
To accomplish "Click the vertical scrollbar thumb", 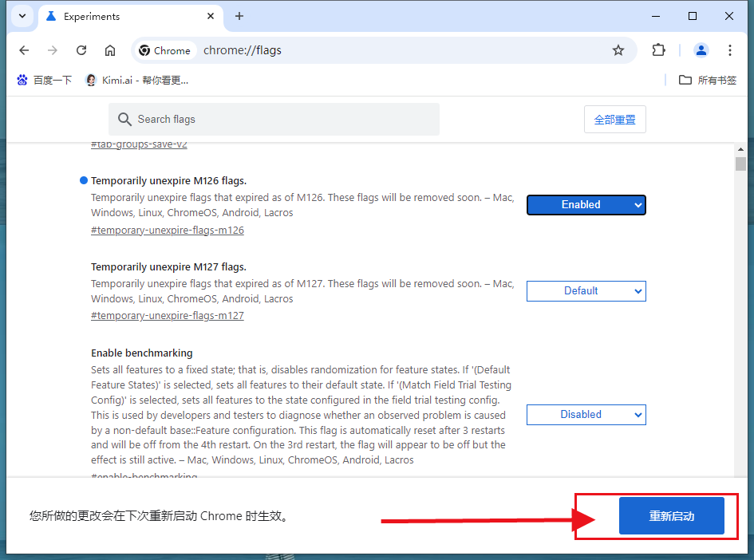I will click(740, 164).
